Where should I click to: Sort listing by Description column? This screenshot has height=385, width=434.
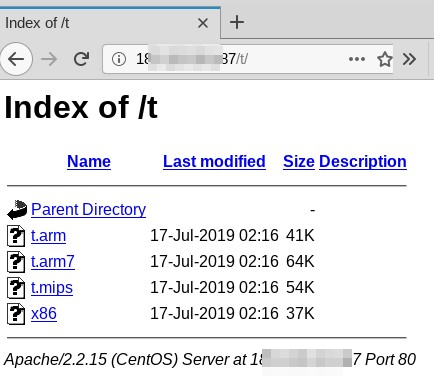tap(363, 162)
